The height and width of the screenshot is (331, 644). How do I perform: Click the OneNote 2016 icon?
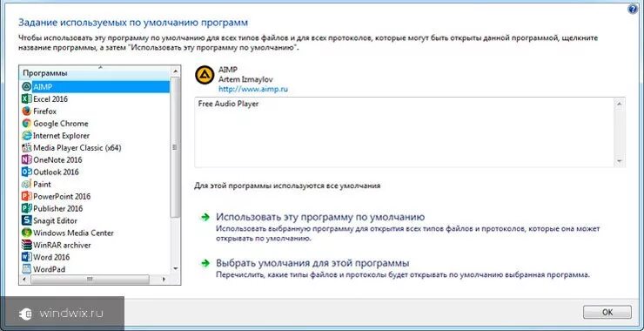(27, 160)
